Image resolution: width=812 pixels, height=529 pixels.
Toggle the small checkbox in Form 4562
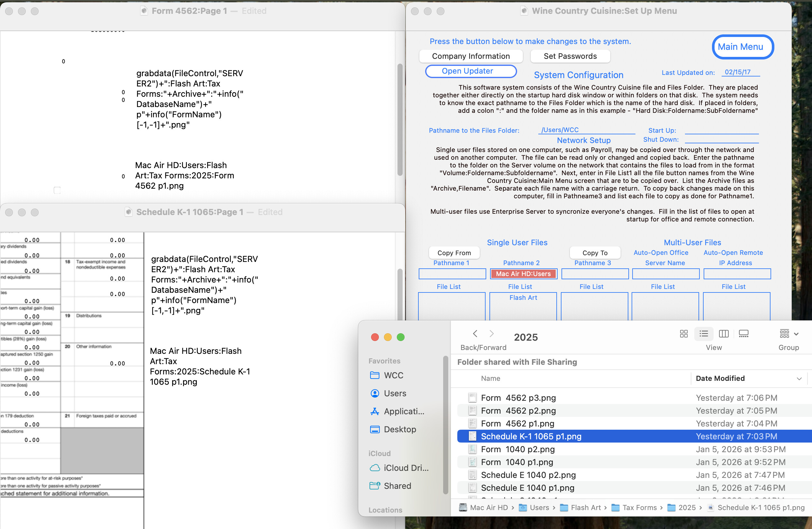(57, 190)
